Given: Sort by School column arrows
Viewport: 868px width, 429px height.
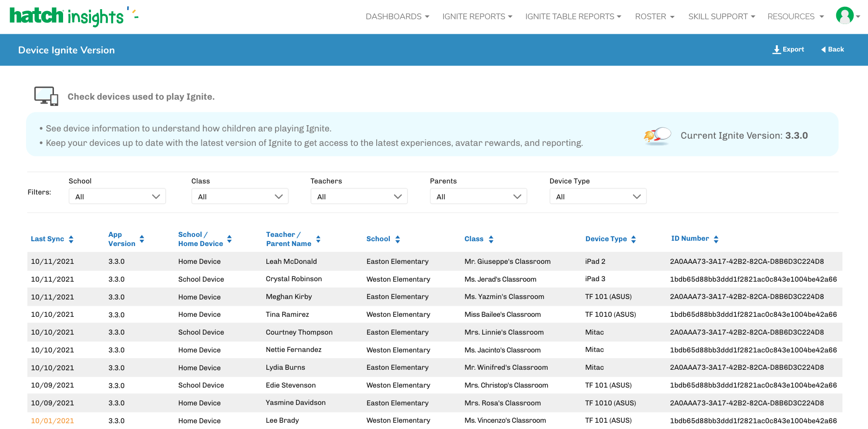Looking at the screenshot, I should click(398, 239).
